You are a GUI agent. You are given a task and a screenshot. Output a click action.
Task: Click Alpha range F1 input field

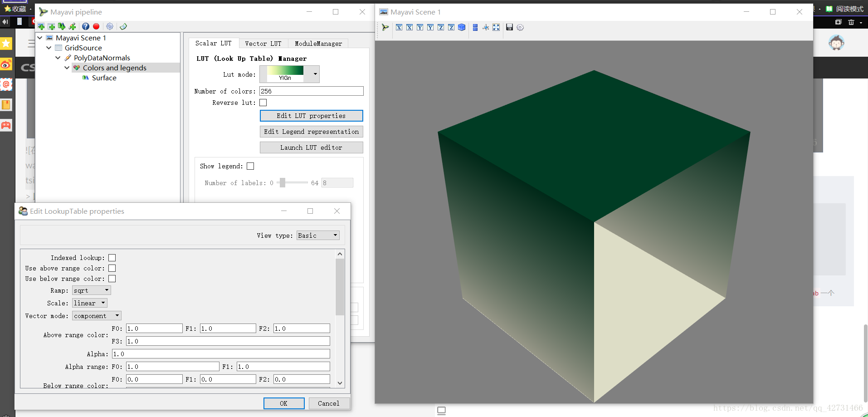(283, 367)
